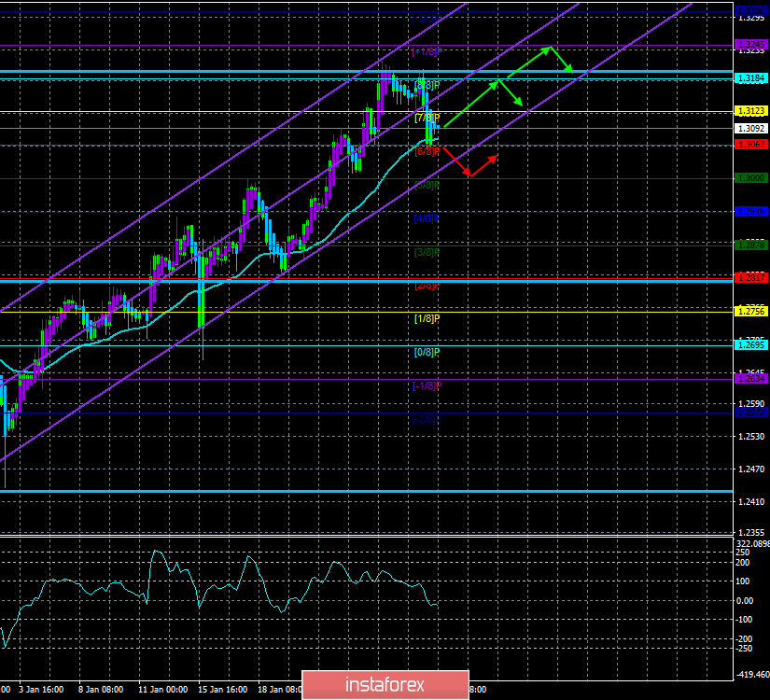The width and height of the screenshot is (770, 700).
Task: Click the [6/8]P Murrey level label
Action: (x=427, y=150)
